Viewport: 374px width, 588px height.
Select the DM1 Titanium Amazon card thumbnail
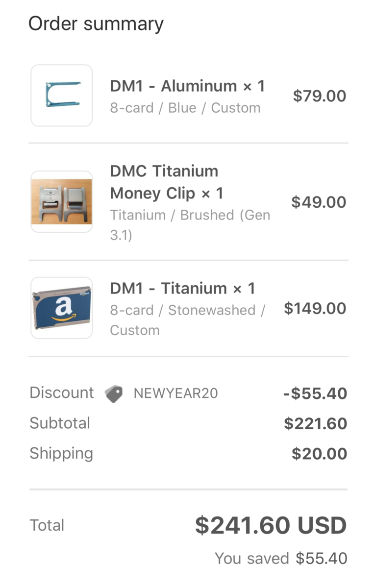[x=62, y=308]
